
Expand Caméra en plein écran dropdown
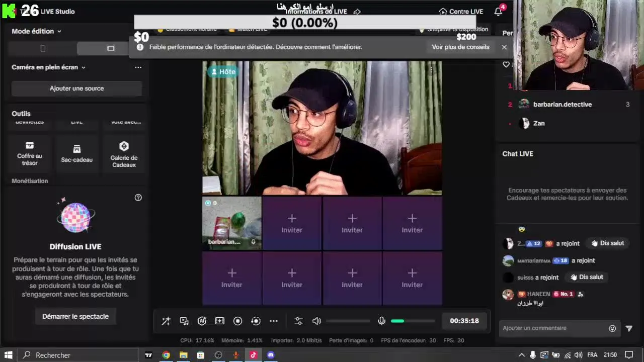48,67
